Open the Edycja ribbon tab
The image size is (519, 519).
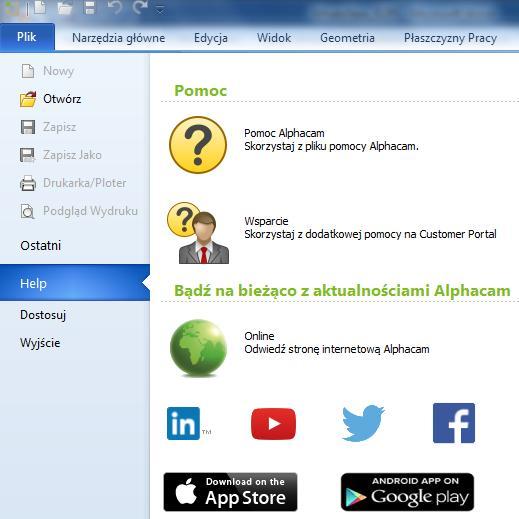211,38
